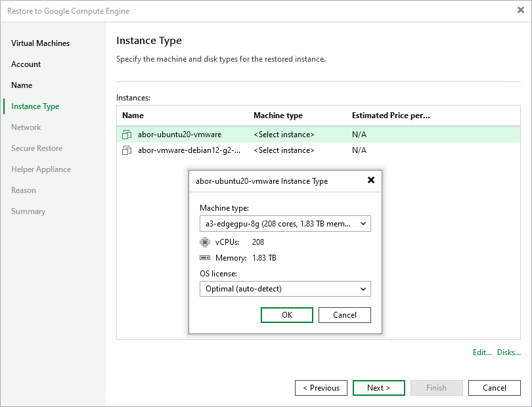Click the vCPUs processor icon
This screenshot has width=532, height=407.
205,242
